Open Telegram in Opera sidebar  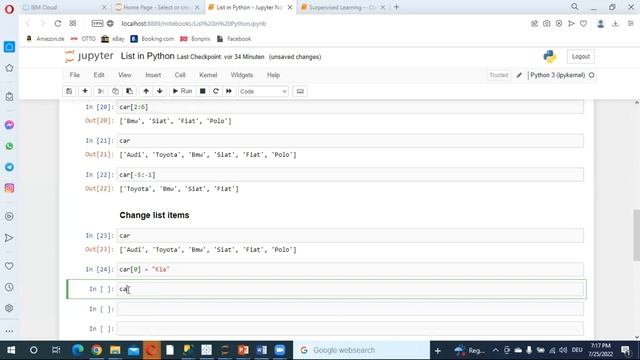tap(9, 167)
